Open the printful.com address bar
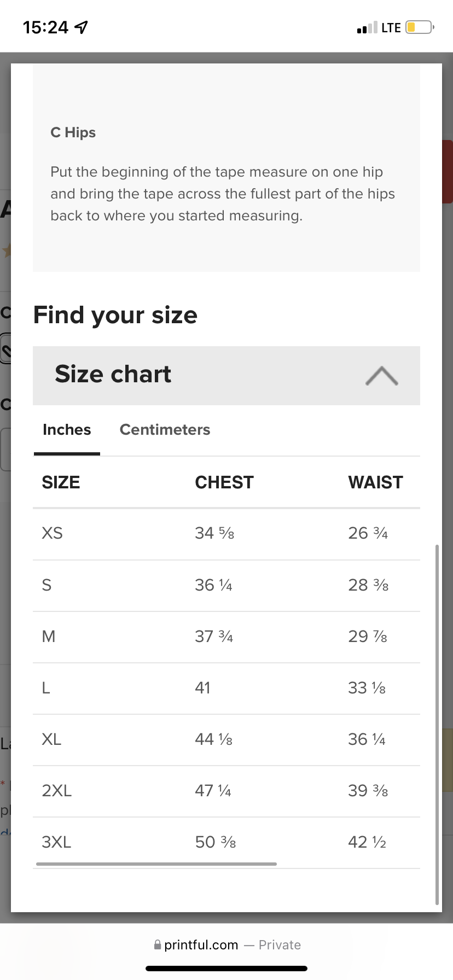Screen dimensions: 453x980 (201, 945)
